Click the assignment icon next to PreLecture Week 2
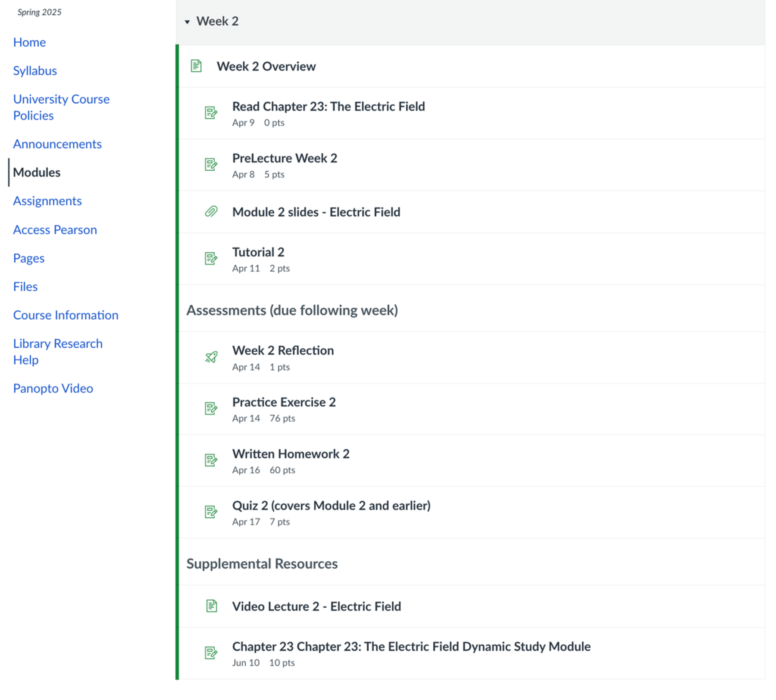 click(211, 164)
